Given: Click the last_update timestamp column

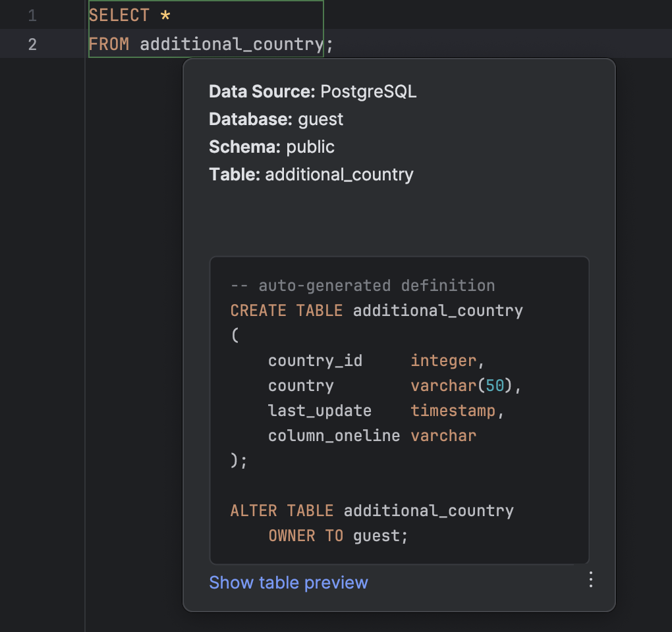Looking at the screenshot, I should tap(319, 410).
